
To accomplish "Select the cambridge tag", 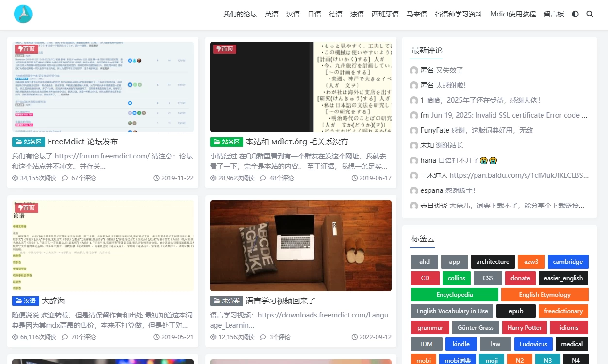I will point(568,262).
